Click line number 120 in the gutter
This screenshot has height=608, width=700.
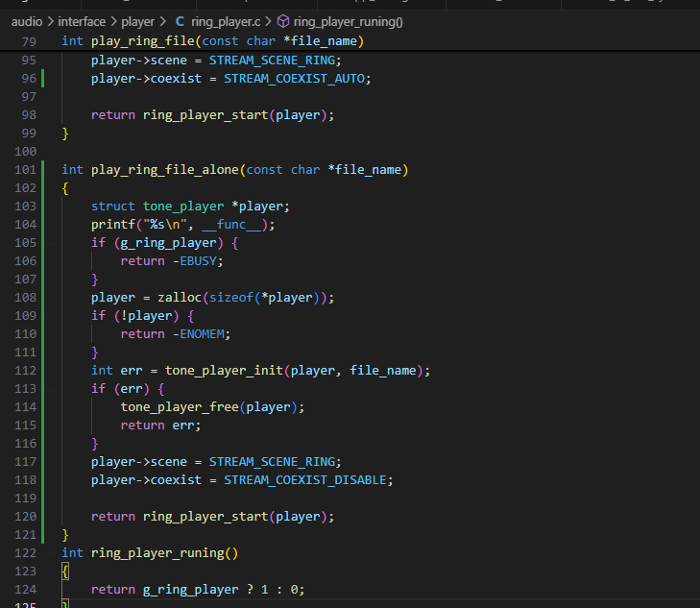click(x=26, y=517)
